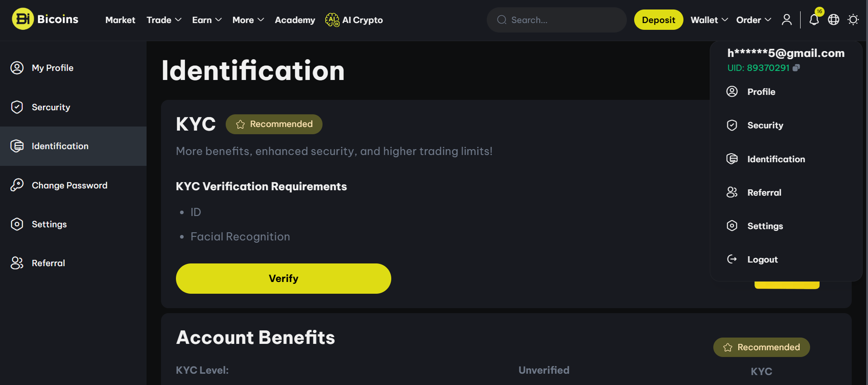This screenshot has width=868, height=385.
Task: Copy UID using the copy icon
Action: pyautogui.click(x=797, y=68)
